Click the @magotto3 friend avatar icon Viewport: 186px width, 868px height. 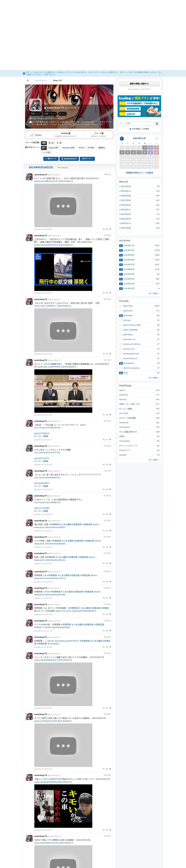point(121,363)
